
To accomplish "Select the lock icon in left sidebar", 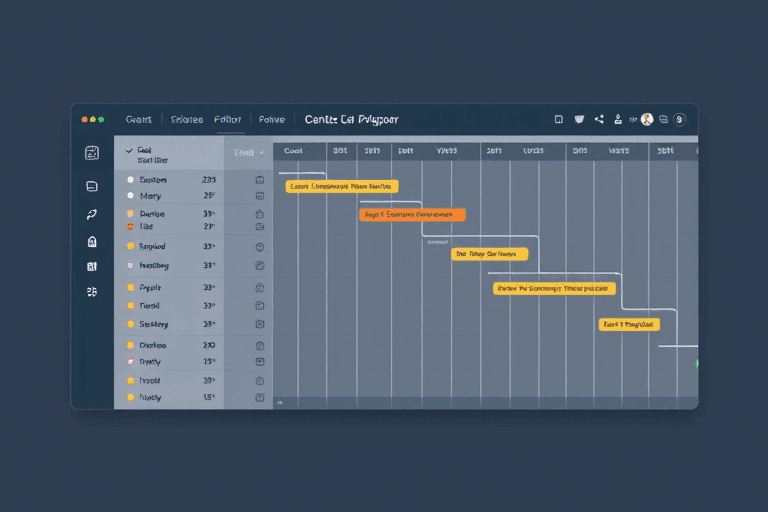I will [92, 241].
